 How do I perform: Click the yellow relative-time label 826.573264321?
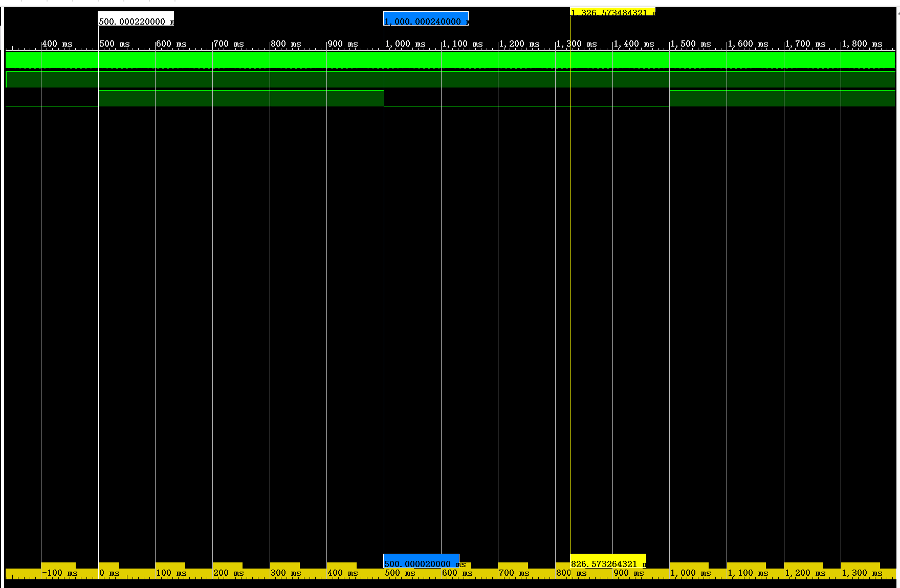[x=608, y=561]
